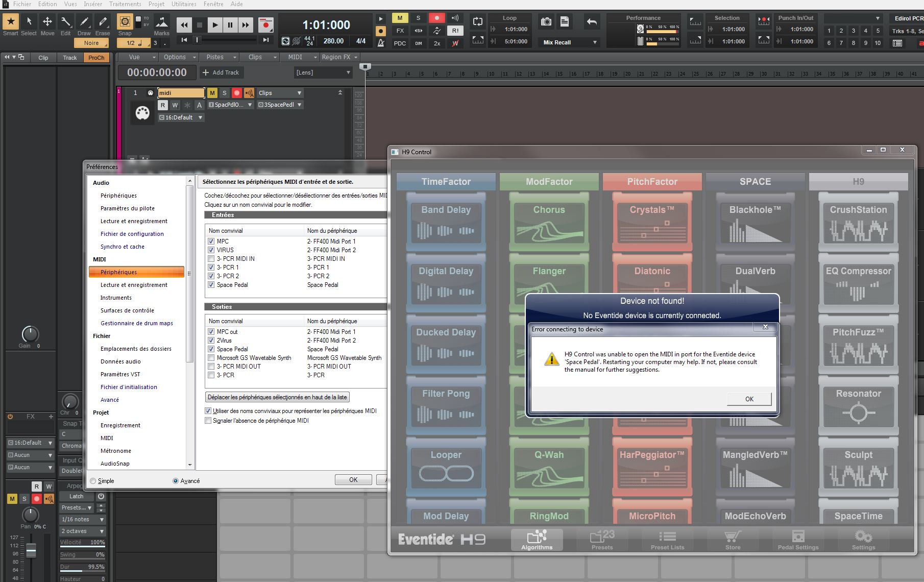Image resolution: width=924 pixels, height=582 pixels.
Task: Open the Mix Recall dropdown
Action: pyautogui.click(x=570, y=42)
